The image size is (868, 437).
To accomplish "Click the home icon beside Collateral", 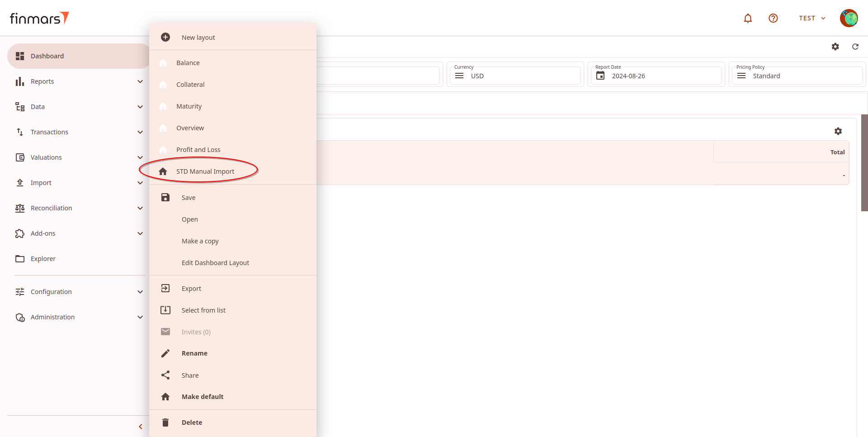I will coord(163,85).
